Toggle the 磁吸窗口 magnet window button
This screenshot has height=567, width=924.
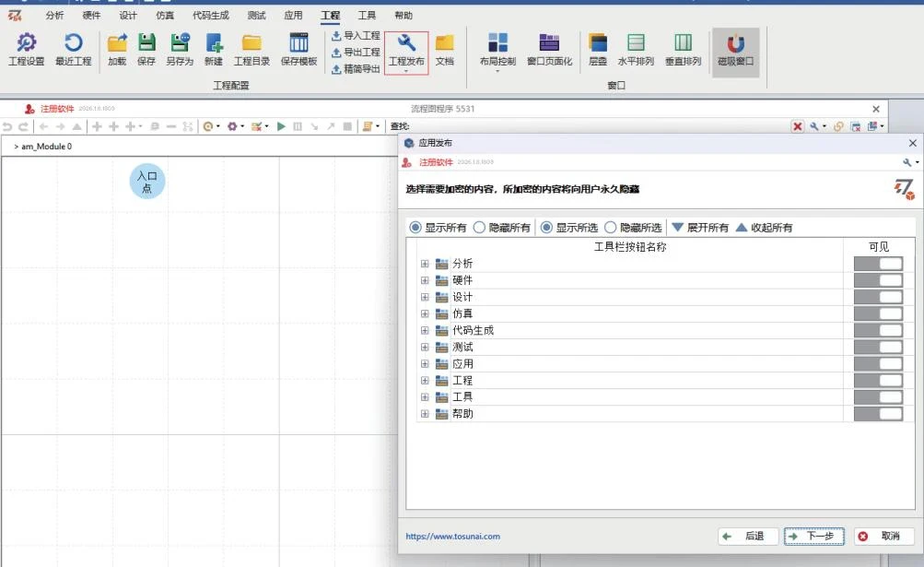(735, 52)
